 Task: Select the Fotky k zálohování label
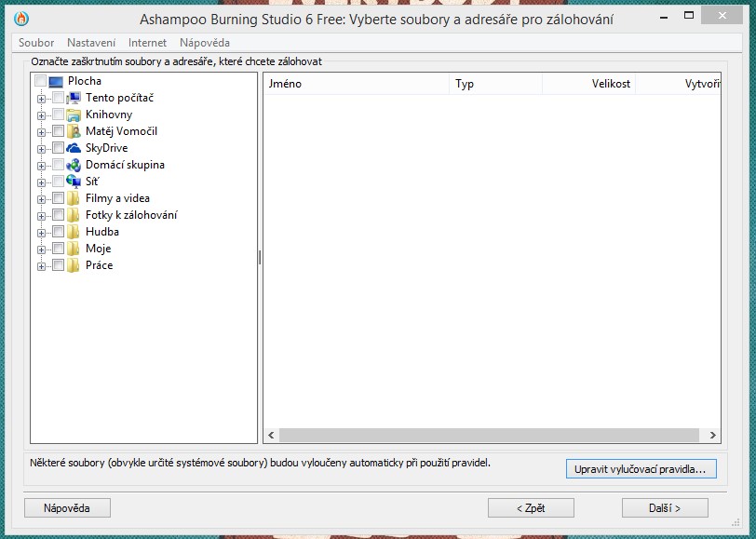131,215
